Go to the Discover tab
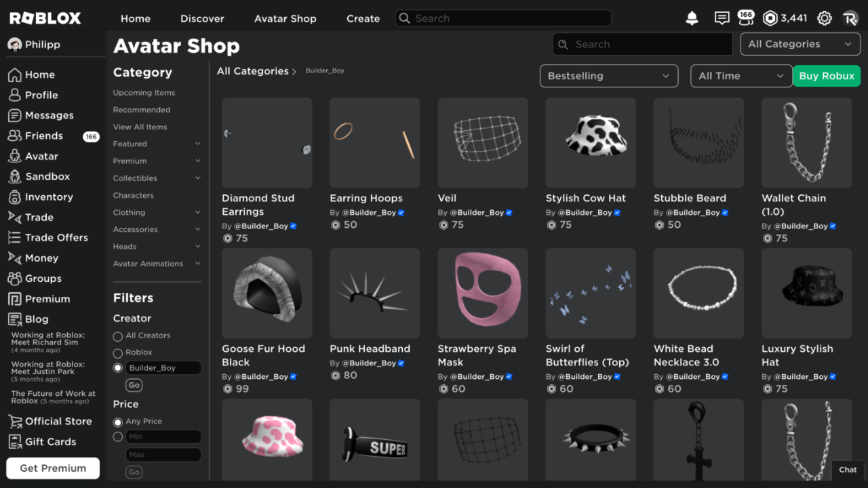Viewport: 868px width, 488px height. coord(202,18)
